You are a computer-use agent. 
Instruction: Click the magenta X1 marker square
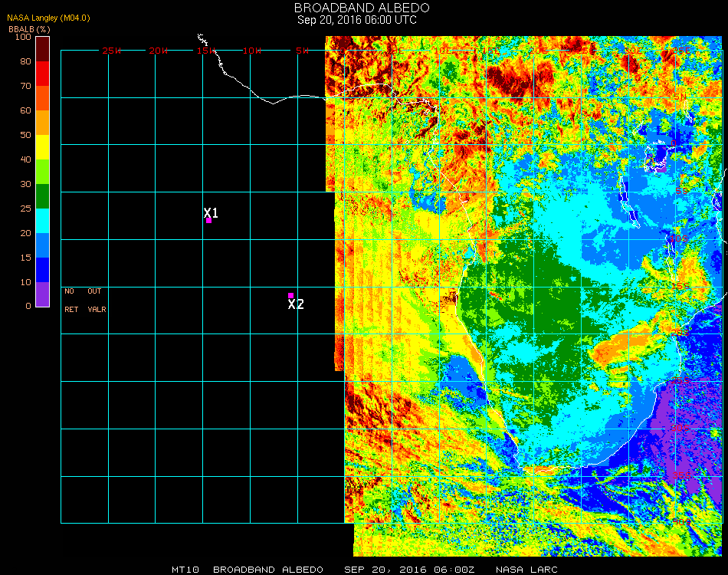point(208,221)
